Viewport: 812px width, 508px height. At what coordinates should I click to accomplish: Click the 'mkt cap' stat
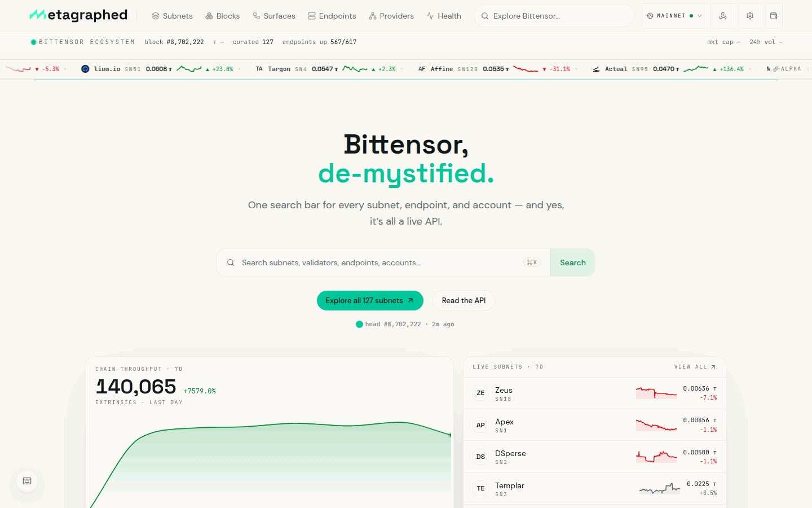click(x=723, y=42)
